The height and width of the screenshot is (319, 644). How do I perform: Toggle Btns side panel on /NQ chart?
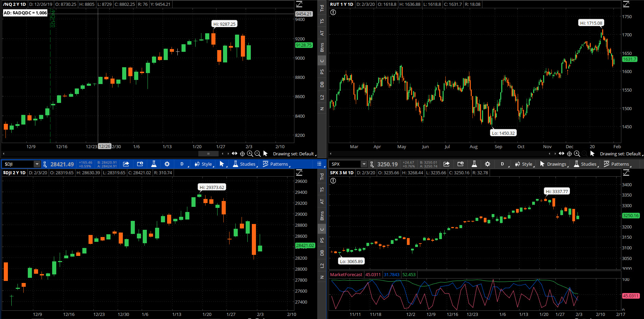[x=322, y=47]
